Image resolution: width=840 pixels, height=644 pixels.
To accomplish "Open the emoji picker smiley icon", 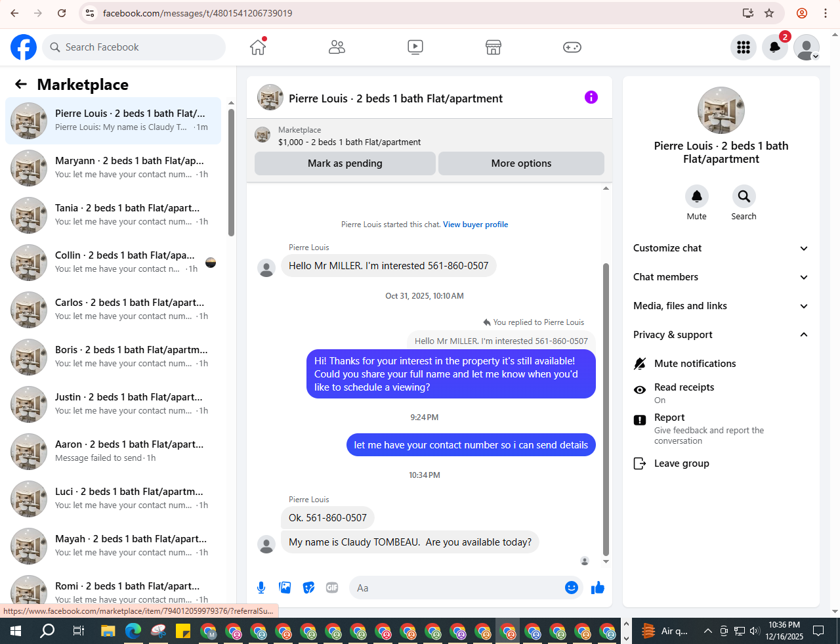I will pyautogui.click(x=572, y=588).
